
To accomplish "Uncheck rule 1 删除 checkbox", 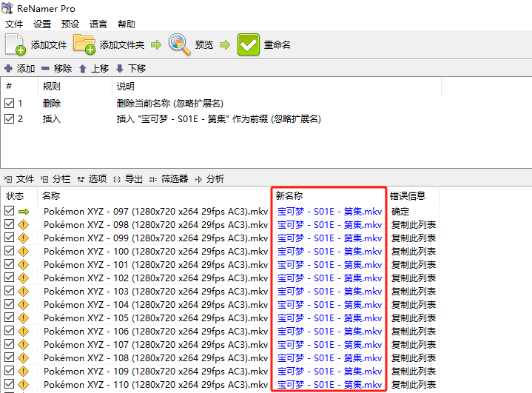I will (x=9, y=103).
